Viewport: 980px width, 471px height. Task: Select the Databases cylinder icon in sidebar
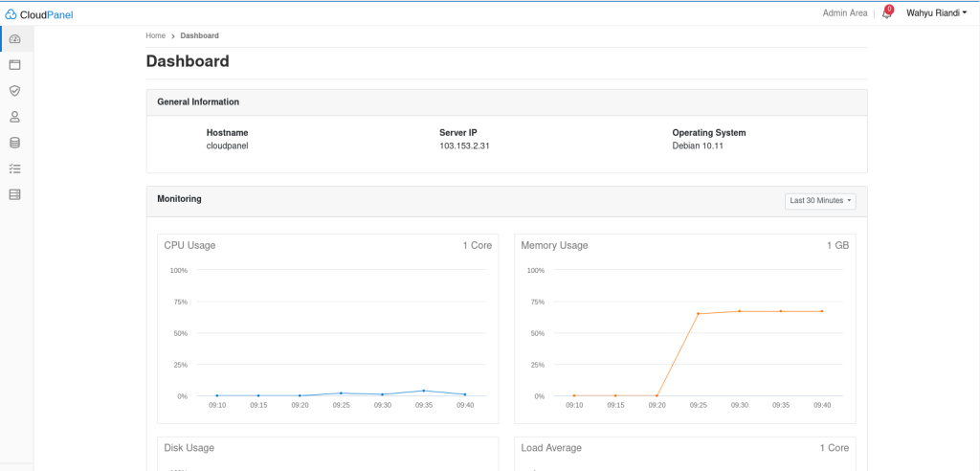tap(14, 143)
